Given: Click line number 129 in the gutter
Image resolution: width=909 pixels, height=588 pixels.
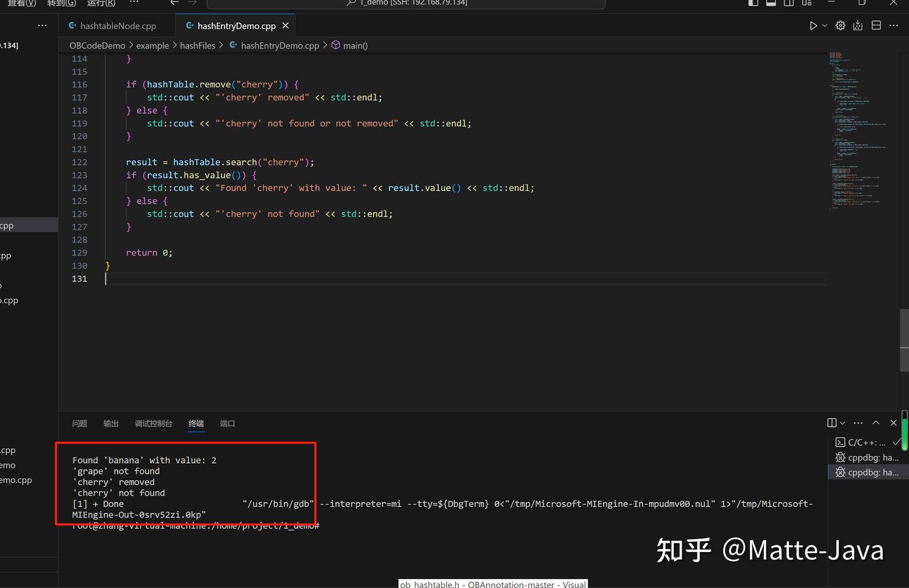Looking at the screenshot, I should click(80, 253).
